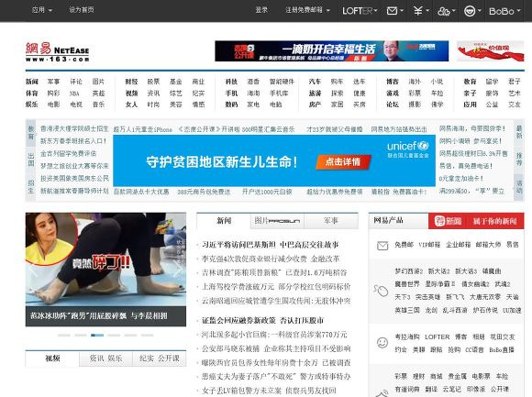Image resolution: width=532 pixels, height=397 pixels.
Task: Open 魔兽世界 game link
Action: tap(407, 284)
